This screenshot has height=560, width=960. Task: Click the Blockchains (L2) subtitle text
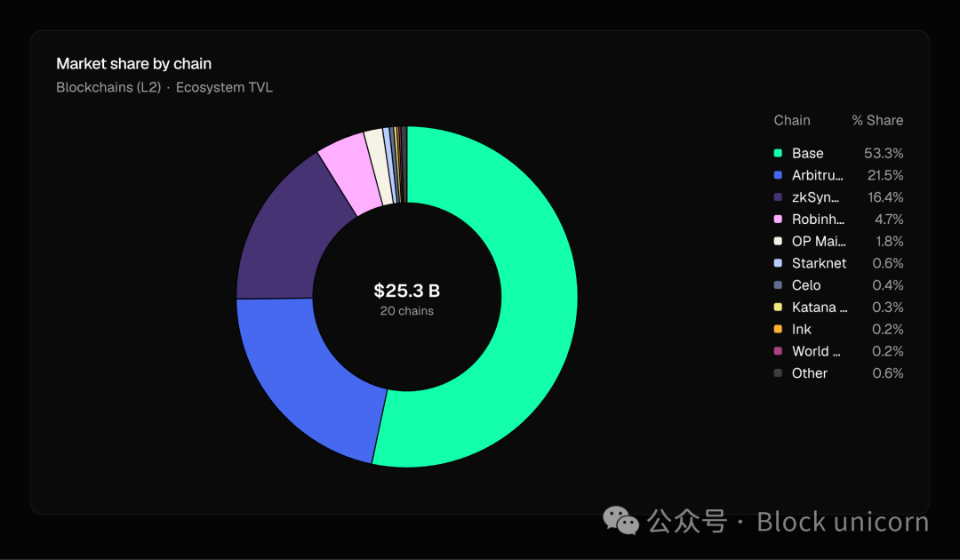click(108, 87)
